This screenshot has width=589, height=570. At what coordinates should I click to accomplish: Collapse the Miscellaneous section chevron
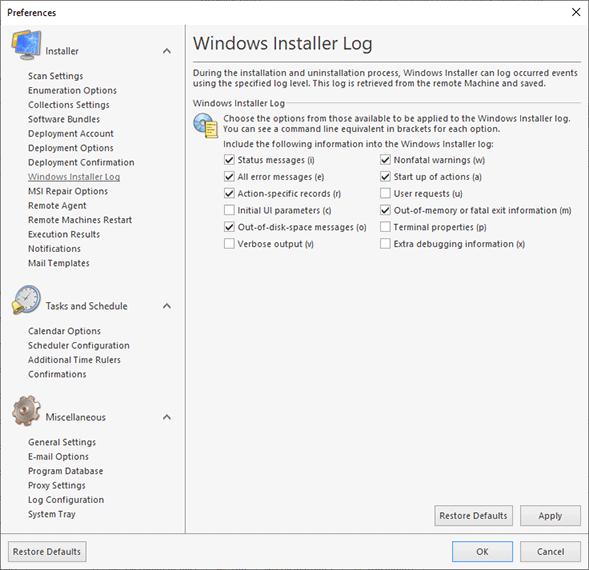pyautogui.click(x=167, y=417)
